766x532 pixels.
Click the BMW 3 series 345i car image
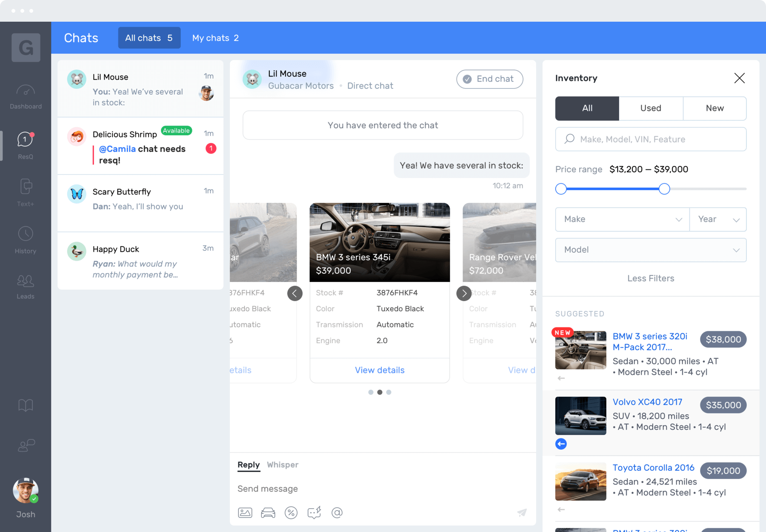pos(380,242)
